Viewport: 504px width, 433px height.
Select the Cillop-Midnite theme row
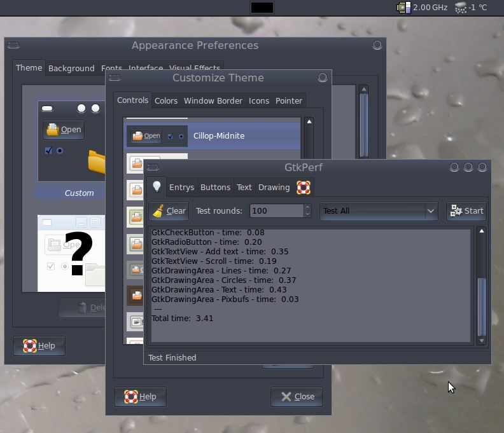[x=212, y=136]
